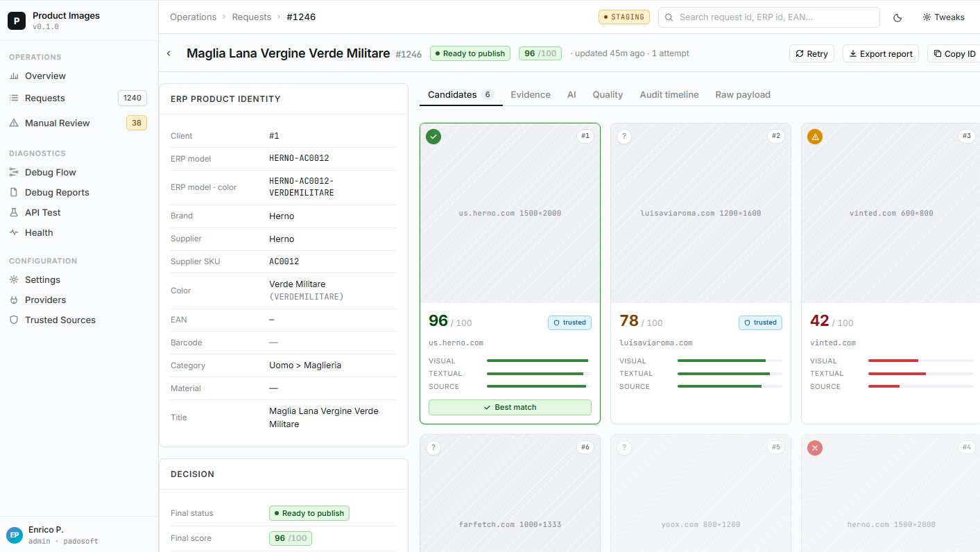Open the Raw payload tab
This screenshot has width=980, height=552.
click(x=743, y=95)
